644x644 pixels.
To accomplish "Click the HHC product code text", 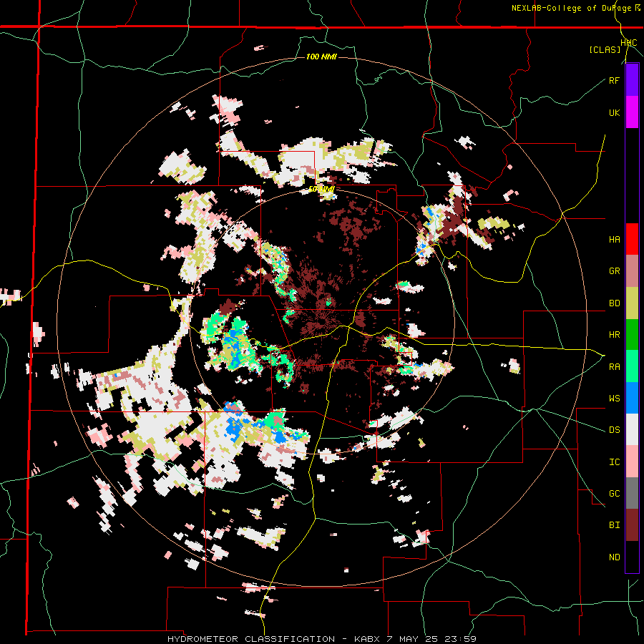I will pyautogui.click(x=629, y=43).
